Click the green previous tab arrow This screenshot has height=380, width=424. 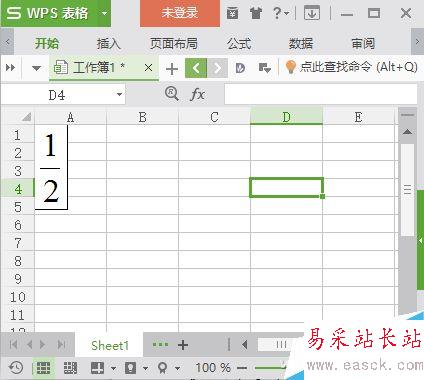(196, 68)
